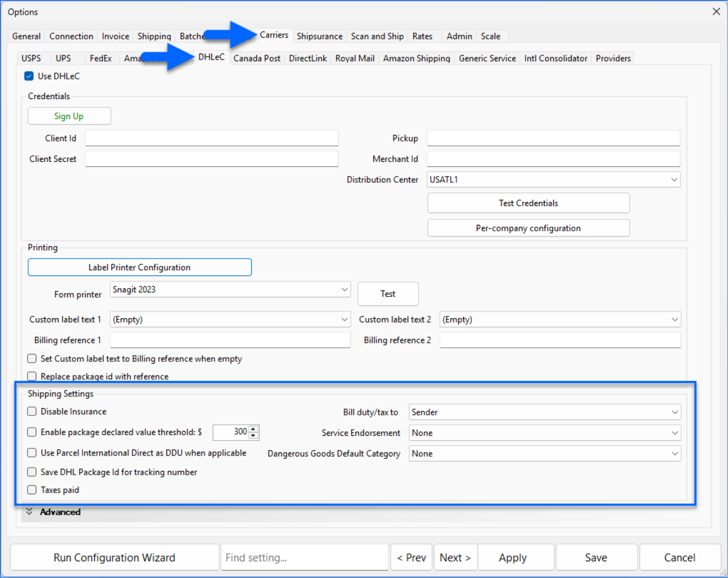Expand the Advanced section chevron
728x578 pixels.
[x=29, y=512]
